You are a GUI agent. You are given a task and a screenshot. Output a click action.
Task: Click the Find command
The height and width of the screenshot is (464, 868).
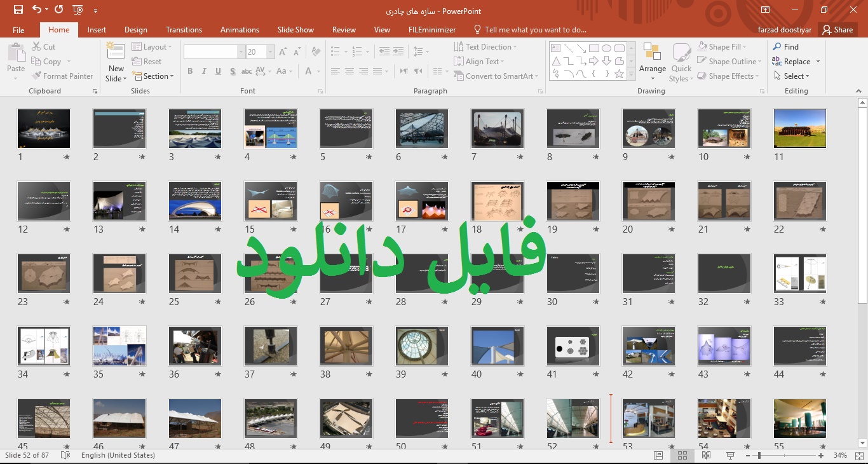click(786, 47)
